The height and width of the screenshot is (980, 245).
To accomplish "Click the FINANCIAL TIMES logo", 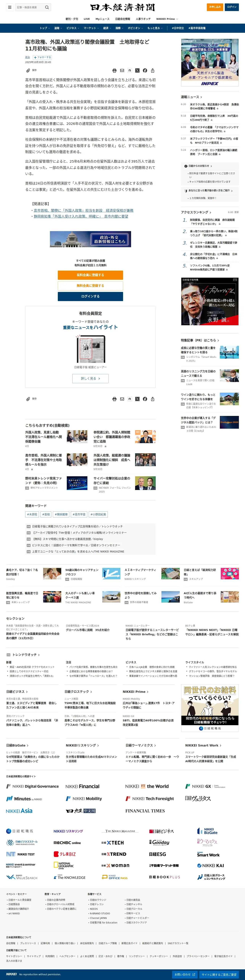I will click(145, 811).
